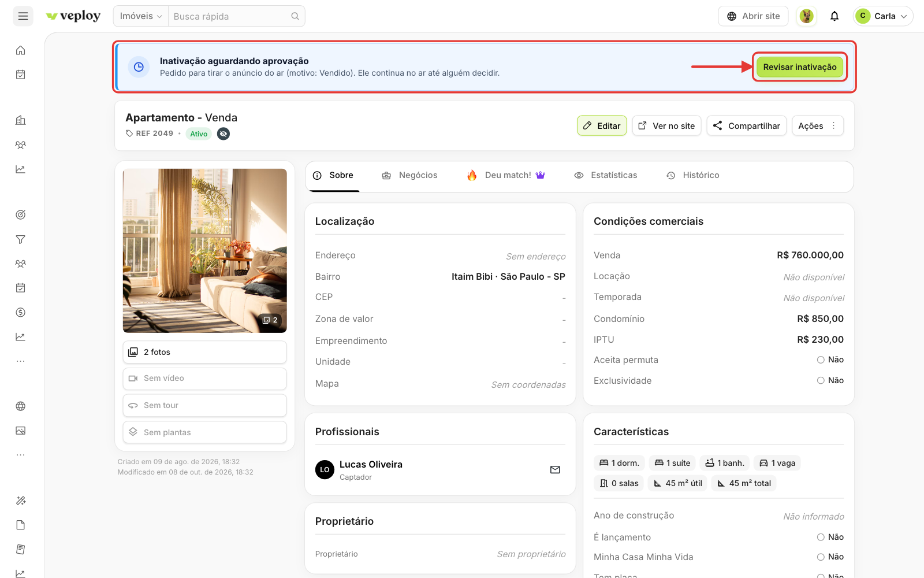Open the Estatísticas tab
Screen dimensions: 924x578
pos(606,175)
